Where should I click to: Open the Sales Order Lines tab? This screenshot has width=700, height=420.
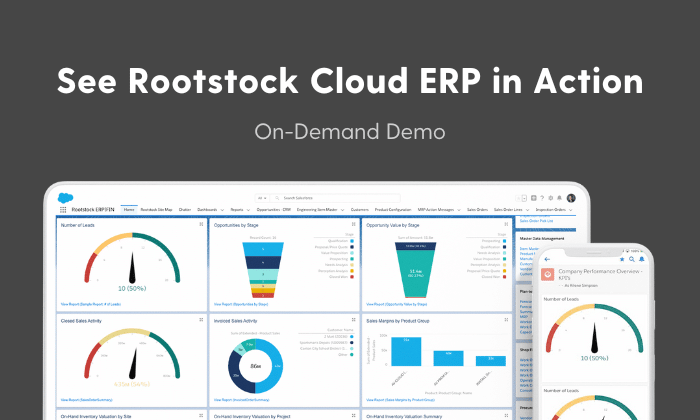click(508, 209)
